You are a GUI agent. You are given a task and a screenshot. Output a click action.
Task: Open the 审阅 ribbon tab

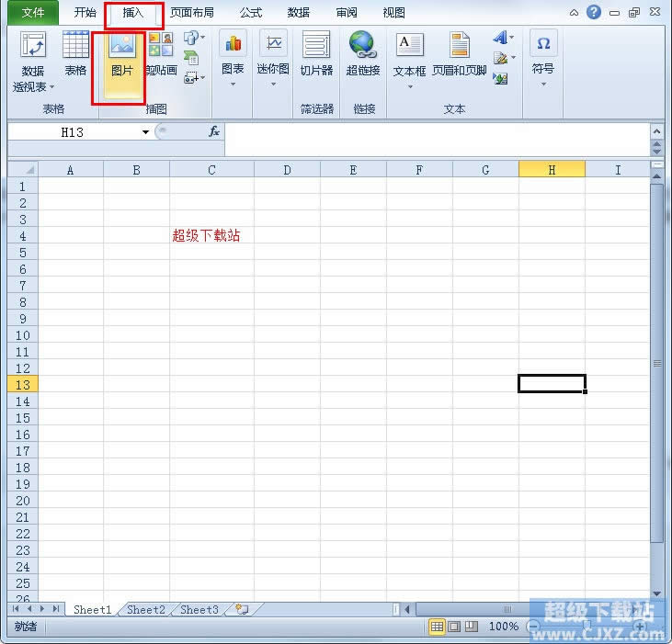(347, 13)
